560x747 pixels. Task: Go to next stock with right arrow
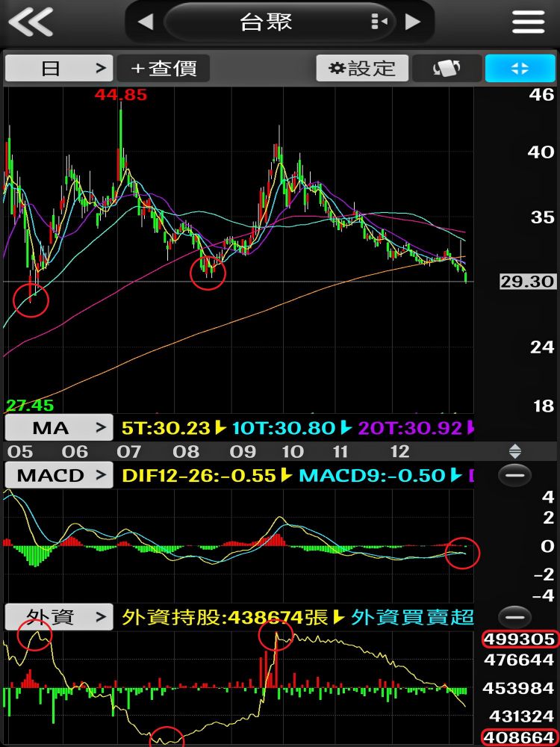click(x=412, y=22)
